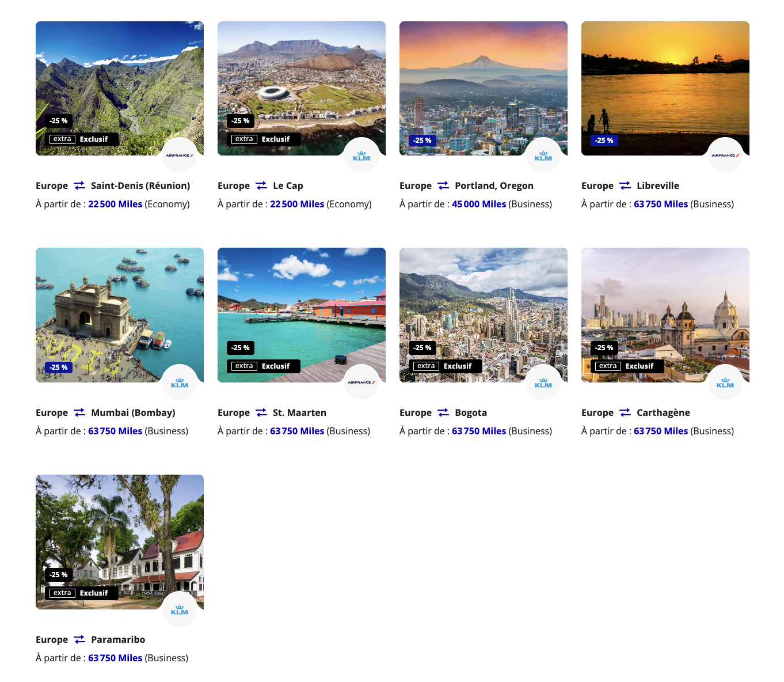
Task: Click round-trip arrows icon beside Le Cap
Action: tap(261, 185)
